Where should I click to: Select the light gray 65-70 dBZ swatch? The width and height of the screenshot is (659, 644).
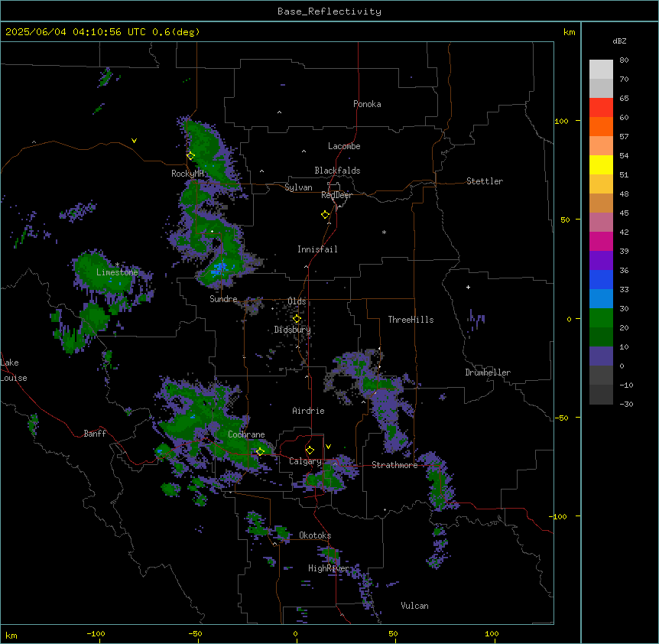coord(601,88)
